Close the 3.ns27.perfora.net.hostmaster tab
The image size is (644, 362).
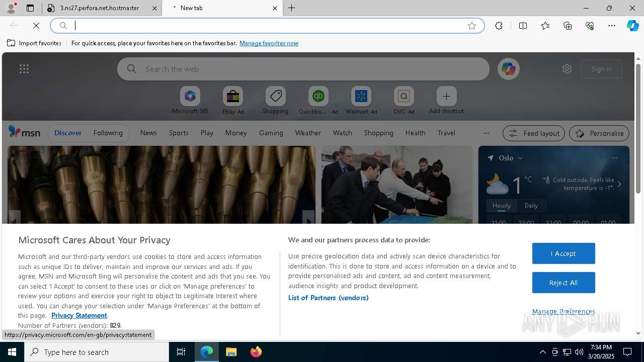tap(154, 8)
